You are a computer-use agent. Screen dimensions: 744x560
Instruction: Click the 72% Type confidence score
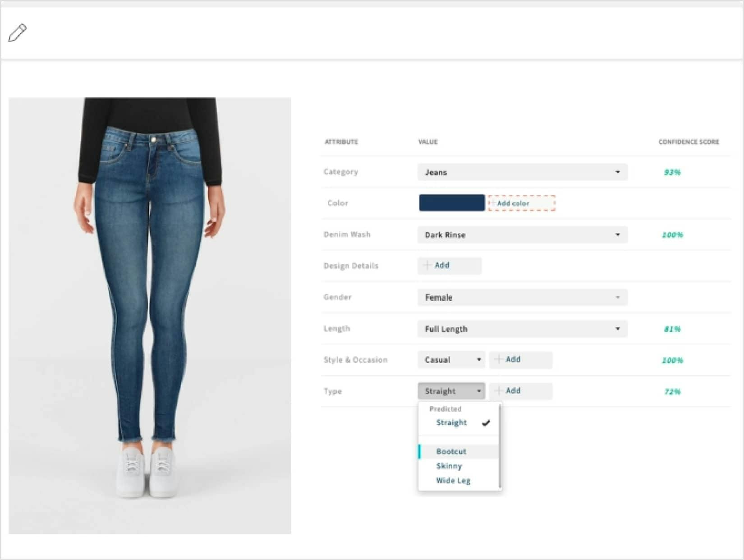coord(672,392)
